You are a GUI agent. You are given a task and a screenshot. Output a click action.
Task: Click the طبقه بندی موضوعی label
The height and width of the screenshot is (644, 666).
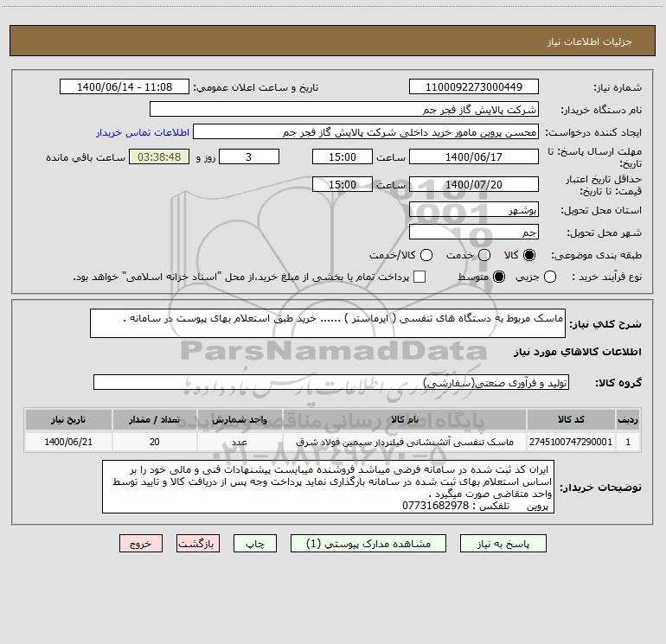pyautogui.click(x=596, y=255)
